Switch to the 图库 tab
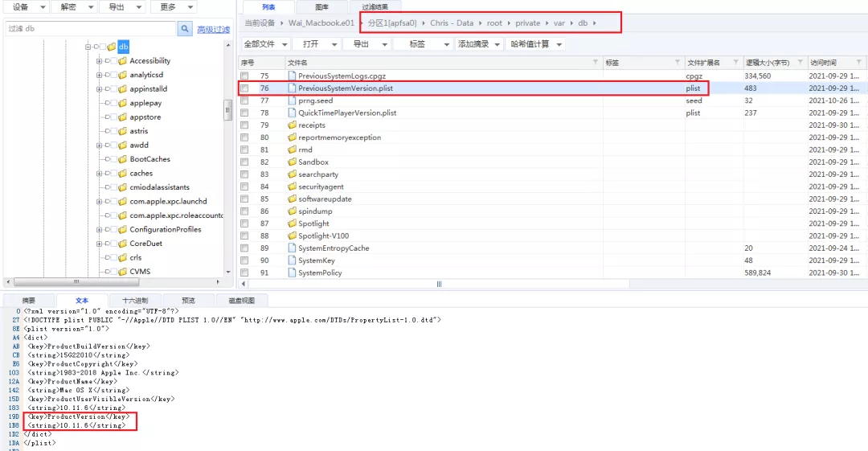The height and width of the screenshot is (451, 868). pos(321,6)
